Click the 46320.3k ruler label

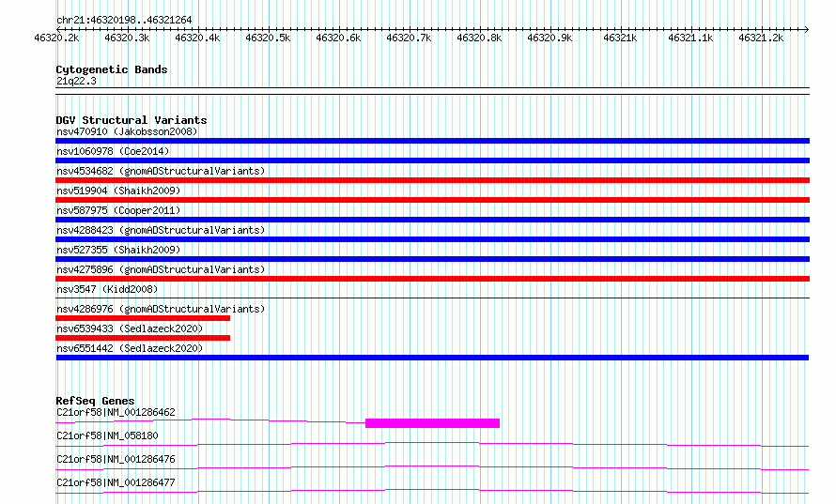pyautogui.click(x=127, y=38)
